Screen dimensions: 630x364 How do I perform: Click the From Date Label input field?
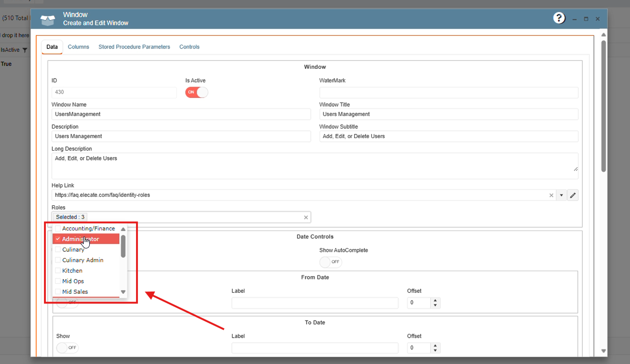click(x=315, y=303)
